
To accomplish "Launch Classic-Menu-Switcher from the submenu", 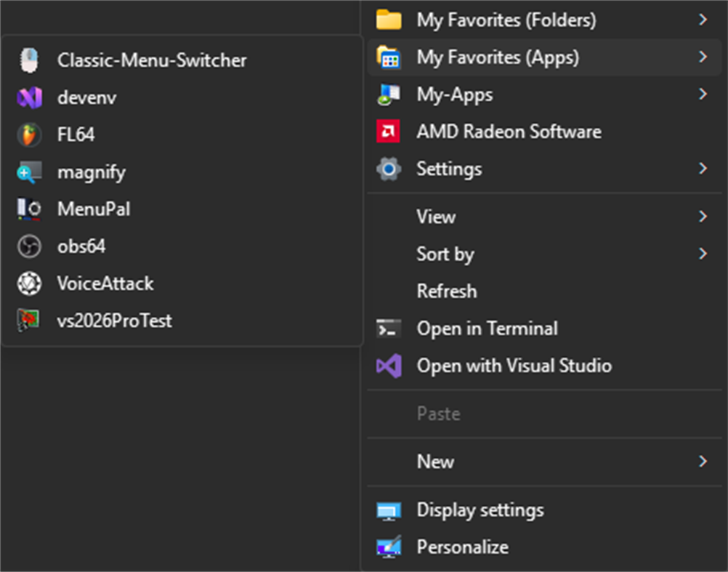I will pyautogui.click(x=182, y=60).
